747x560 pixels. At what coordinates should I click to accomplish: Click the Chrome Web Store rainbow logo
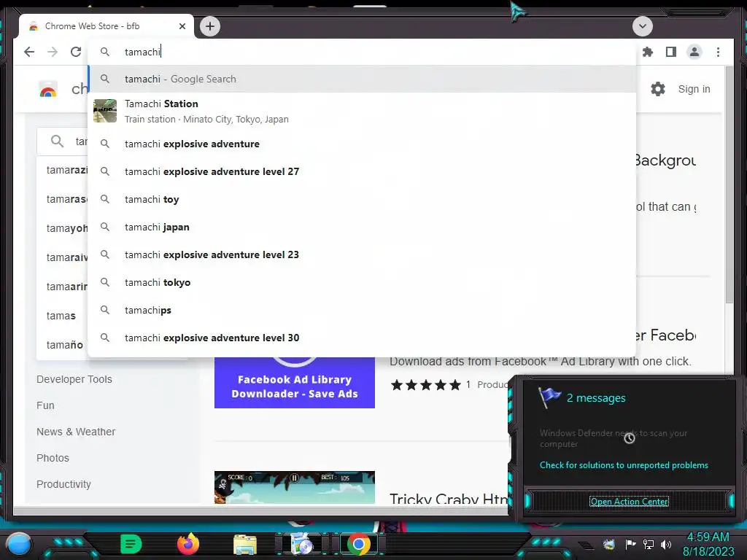48,89
